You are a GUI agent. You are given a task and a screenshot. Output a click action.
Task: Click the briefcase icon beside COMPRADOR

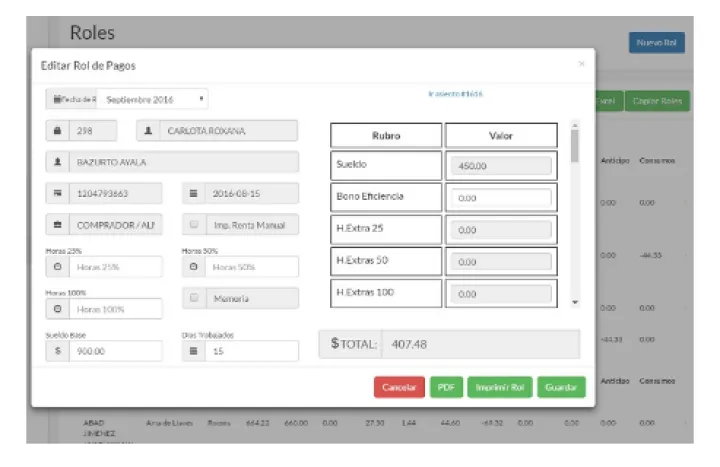57,225
